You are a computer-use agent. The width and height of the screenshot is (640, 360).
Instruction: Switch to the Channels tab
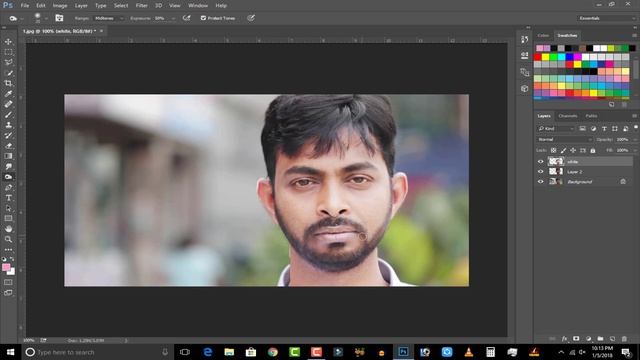568,116
